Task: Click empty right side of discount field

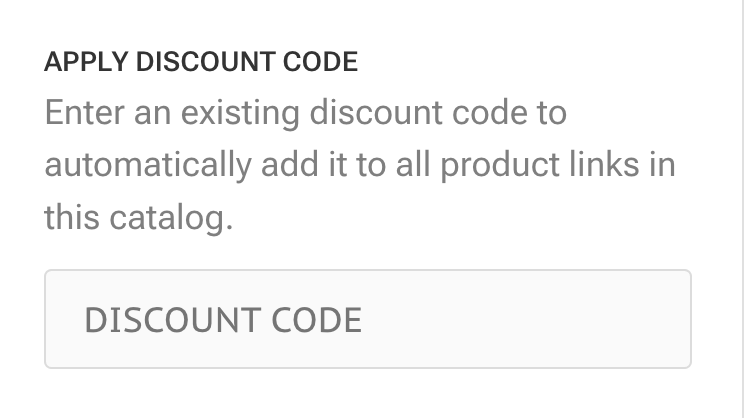Action: (x=560, y=319)
